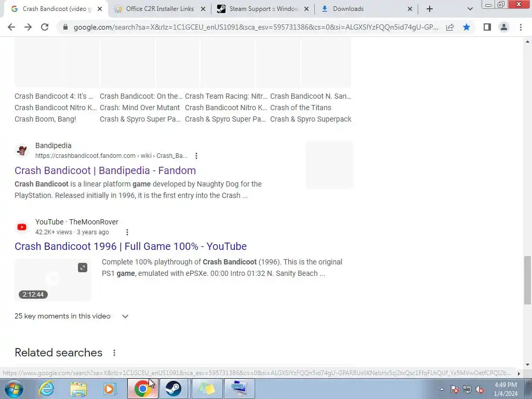Switch to the Downloads tab
Viewport: 532px width, 399px height.
click(366, 9)
